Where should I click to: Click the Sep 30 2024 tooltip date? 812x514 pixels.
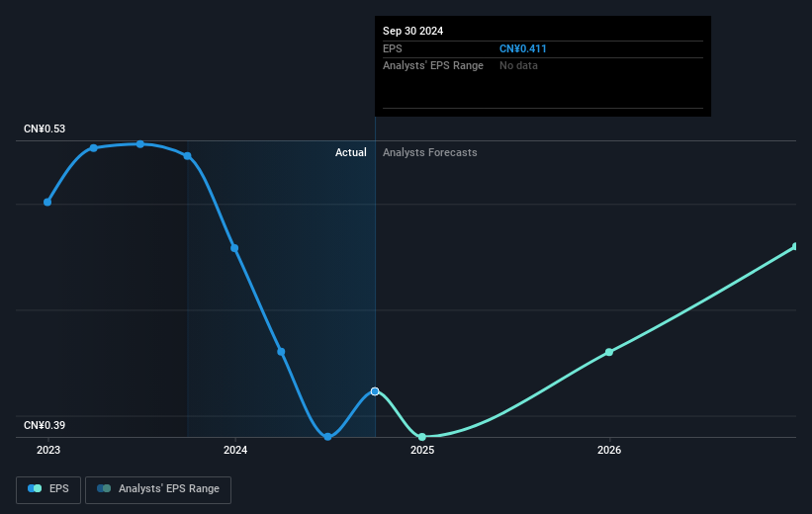tap(412, 31)
